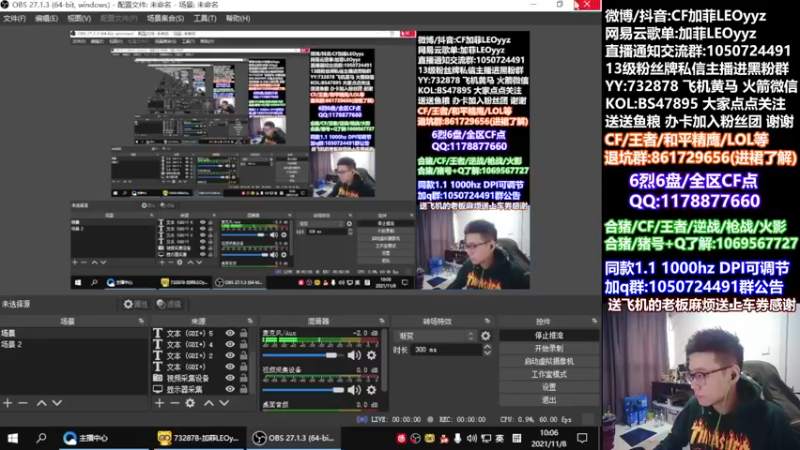Click 启动虚拟摄像机 button
Image resolution: width=800 pixels, height=450 pixels.
(549, 361)
